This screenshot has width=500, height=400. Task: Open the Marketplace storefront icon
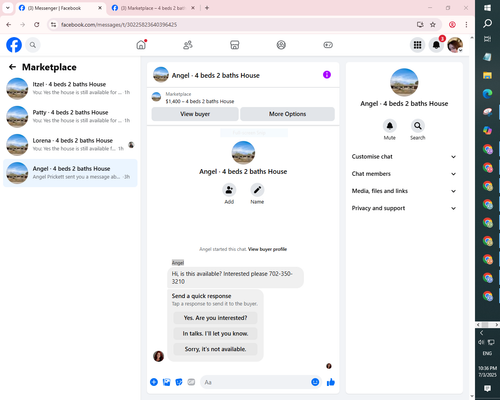[x=235, y=45]
